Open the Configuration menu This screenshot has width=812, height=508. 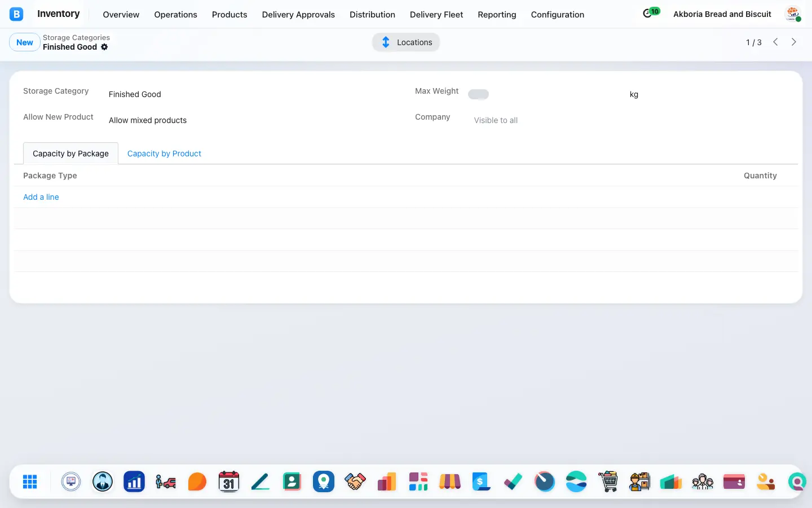558,15
